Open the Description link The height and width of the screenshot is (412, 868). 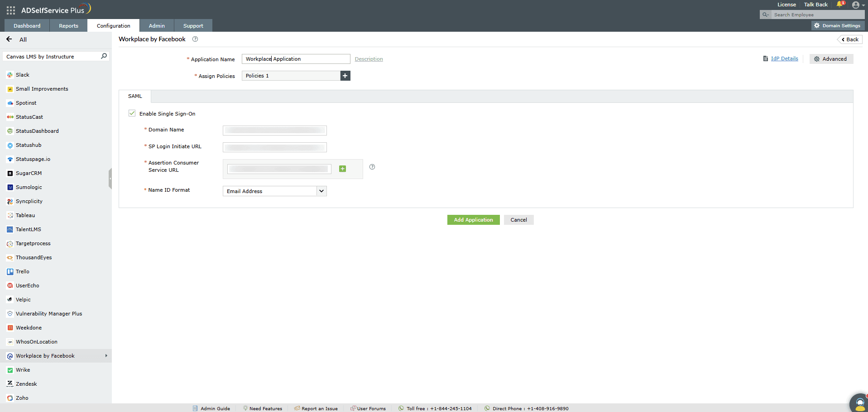point(369,58)
